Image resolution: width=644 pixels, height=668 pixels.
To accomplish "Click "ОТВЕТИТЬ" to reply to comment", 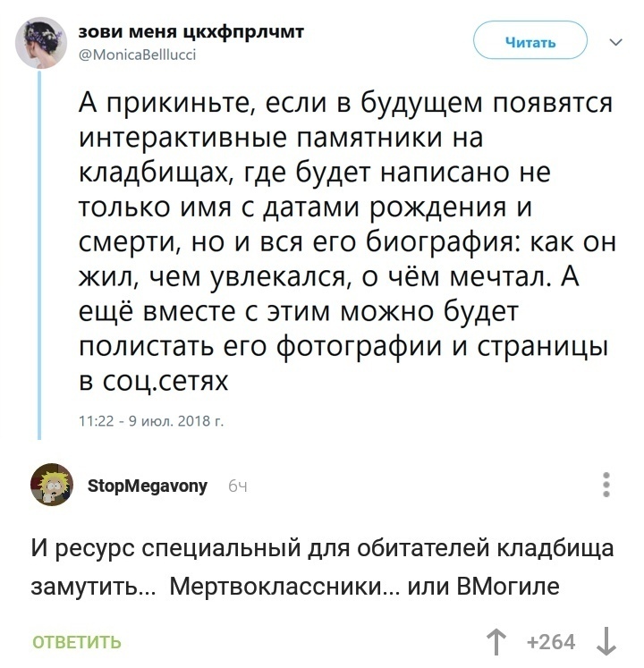I will (76, 642).
